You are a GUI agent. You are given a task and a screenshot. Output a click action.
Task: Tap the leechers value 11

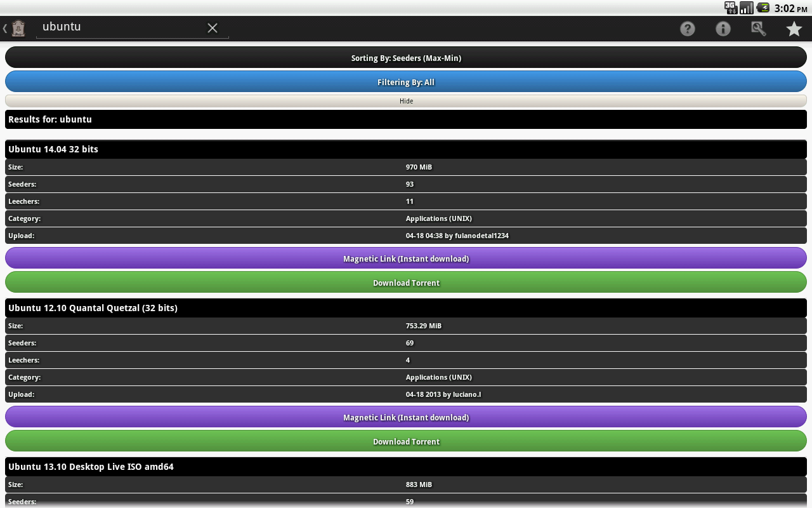click(x=410, y=201)
